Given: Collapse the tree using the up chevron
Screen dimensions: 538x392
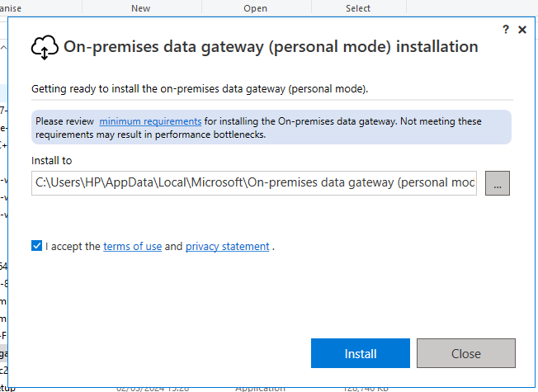Looking at the screenshot, I should tap(3, 47).
